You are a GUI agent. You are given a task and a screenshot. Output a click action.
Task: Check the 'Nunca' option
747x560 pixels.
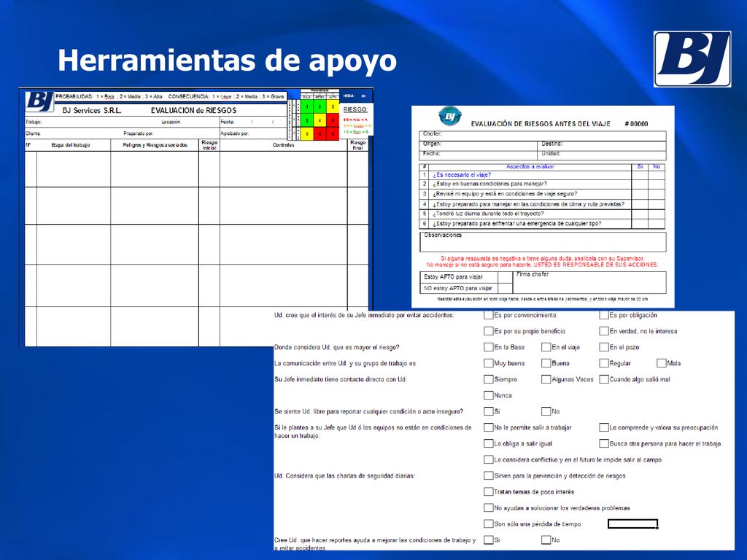(x=488, y=395)
